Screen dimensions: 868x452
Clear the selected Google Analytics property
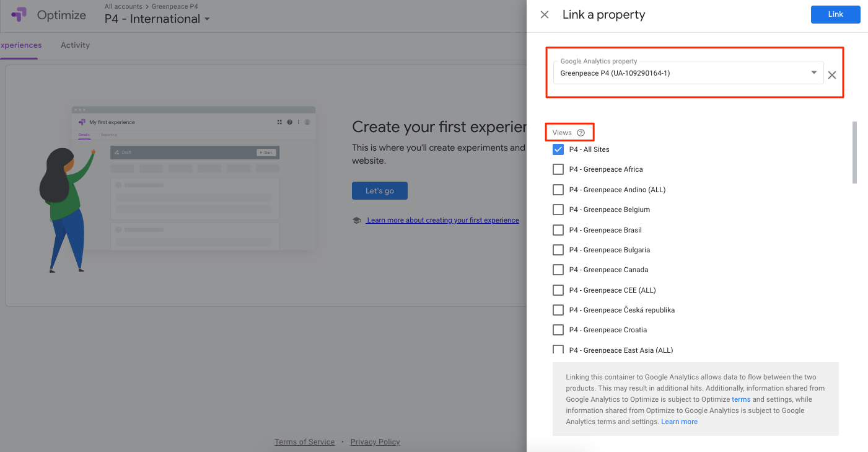(832, 75)
